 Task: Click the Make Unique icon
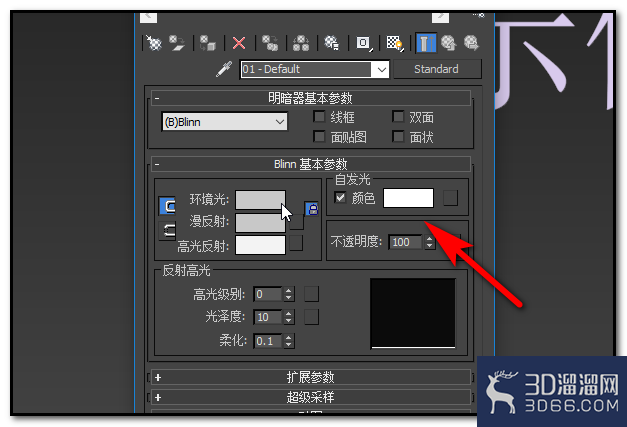[x=301, y=42]
